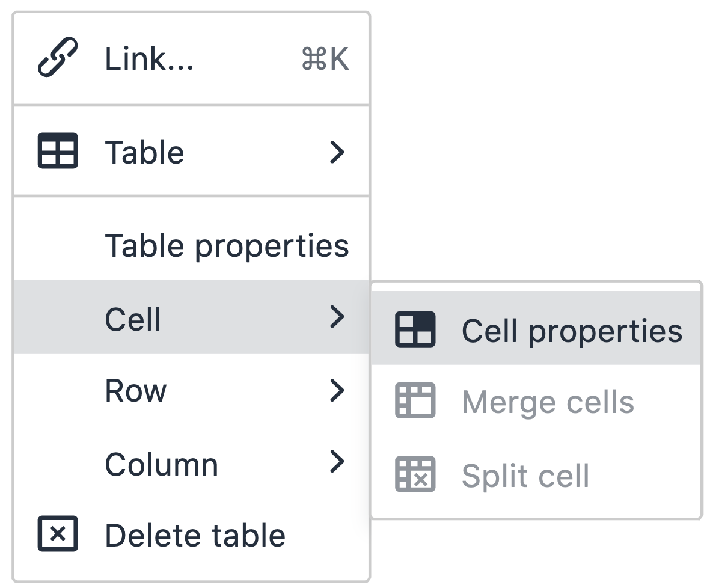The width and height of the screenshot is (713, 588).
Task: Expand the Column submenu chevron
Action: point(337,462)
